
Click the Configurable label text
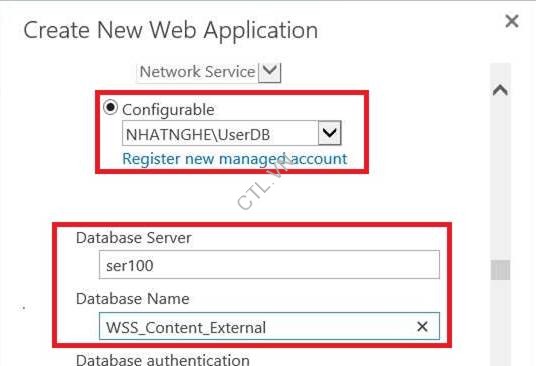168,110
